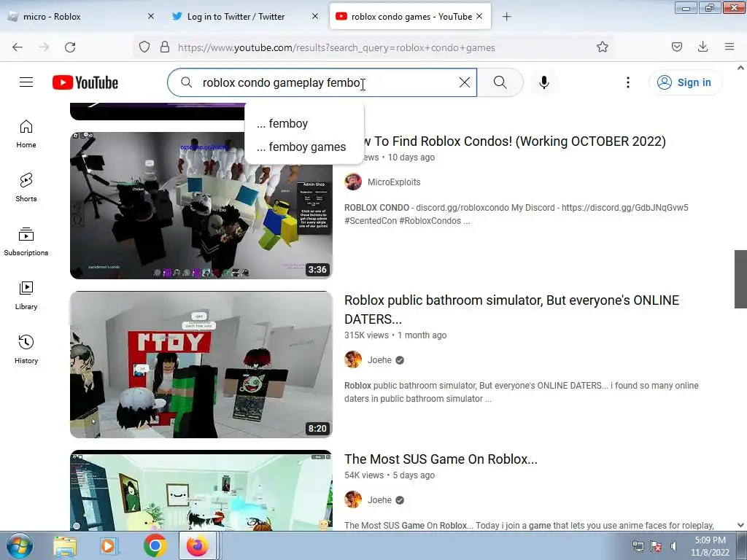Viewport: 747px width, 560px height.
Task: View tracking protection shield information
Action: pyautogui.click(x=144, y=47)
